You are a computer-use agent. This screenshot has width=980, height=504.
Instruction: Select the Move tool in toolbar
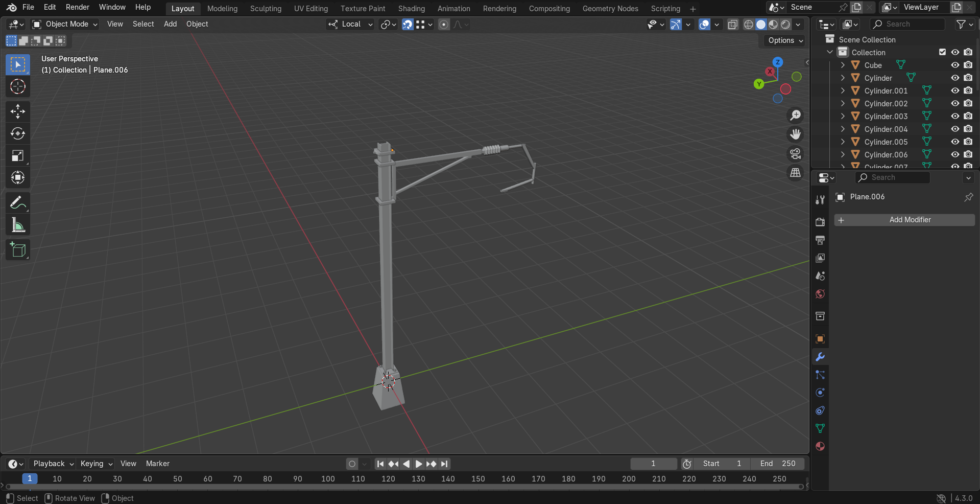(x=18, y=111)
